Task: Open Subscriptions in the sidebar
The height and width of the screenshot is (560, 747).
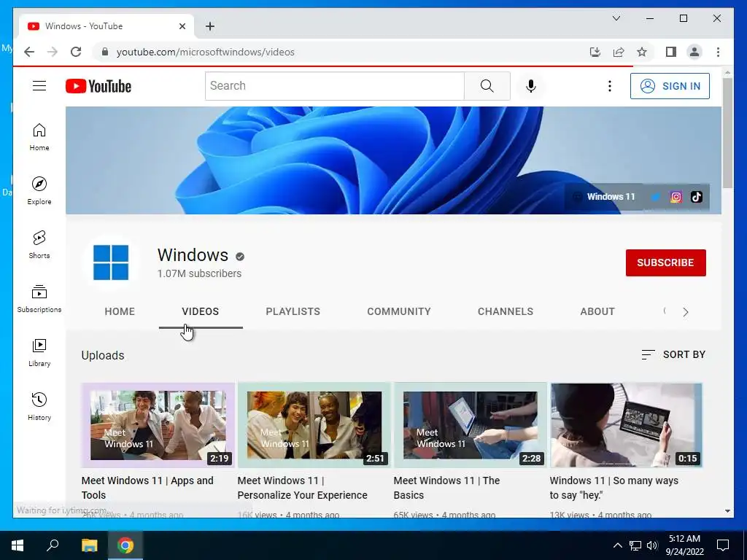Action: tap(39, 298)
